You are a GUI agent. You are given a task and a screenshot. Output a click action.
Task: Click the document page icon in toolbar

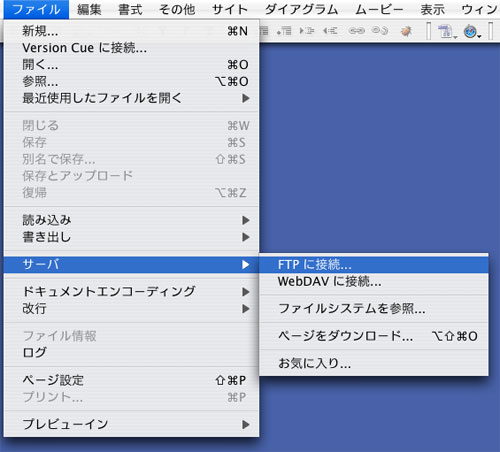coord(447,32)
